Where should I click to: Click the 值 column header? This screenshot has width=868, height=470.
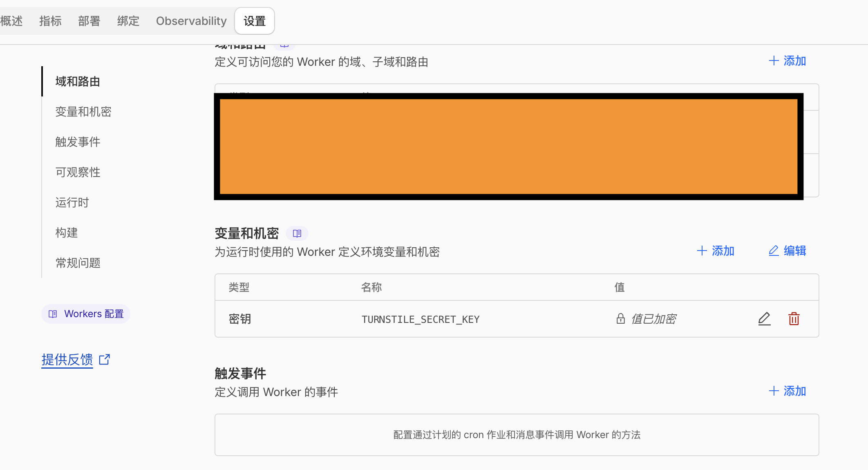pos(620,287)
